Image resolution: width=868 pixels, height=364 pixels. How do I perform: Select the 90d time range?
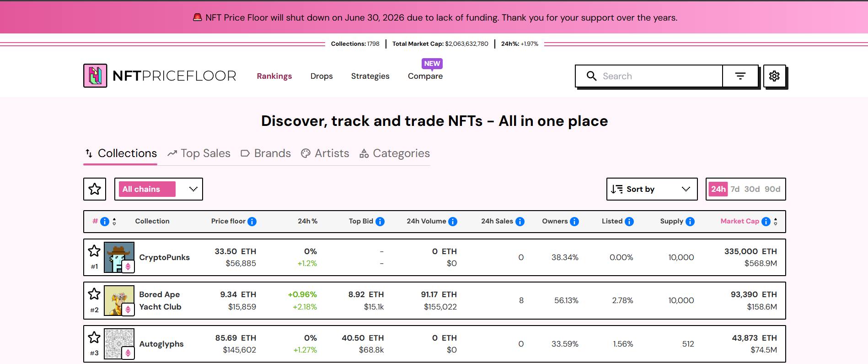pos(772,189)
